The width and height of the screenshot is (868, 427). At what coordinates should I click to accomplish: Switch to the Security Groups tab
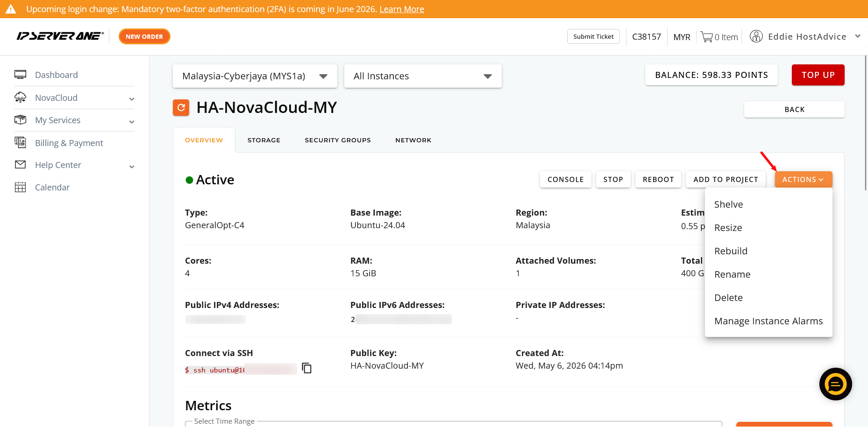pos(338,140)
